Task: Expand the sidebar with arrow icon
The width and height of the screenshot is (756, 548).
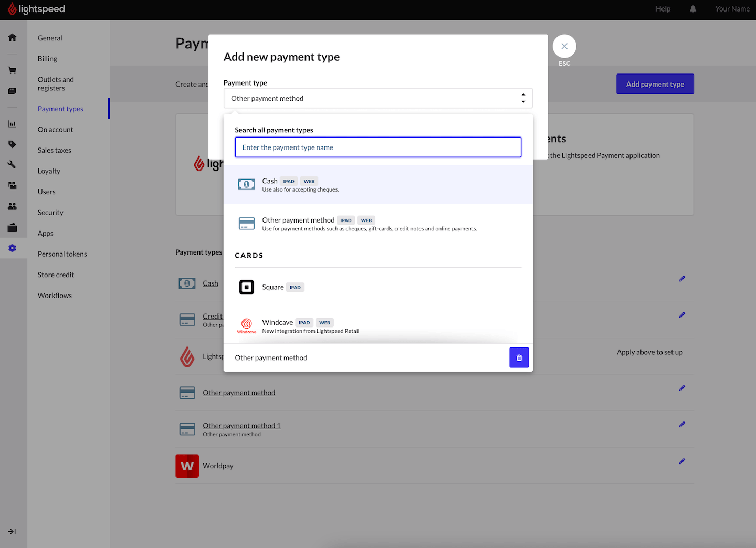Action: coord(12,531)
